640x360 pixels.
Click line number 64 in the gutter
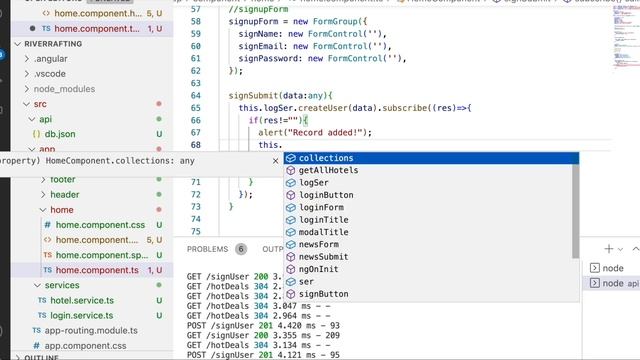click(x=196, y=96)
